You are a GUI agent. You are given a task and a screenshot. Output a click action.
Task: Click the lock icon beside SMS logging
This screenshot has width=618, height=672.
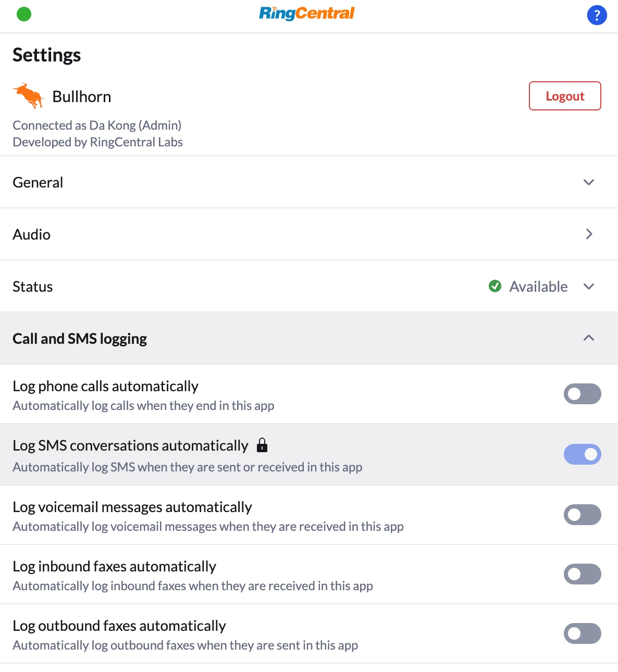coord(262,445)
